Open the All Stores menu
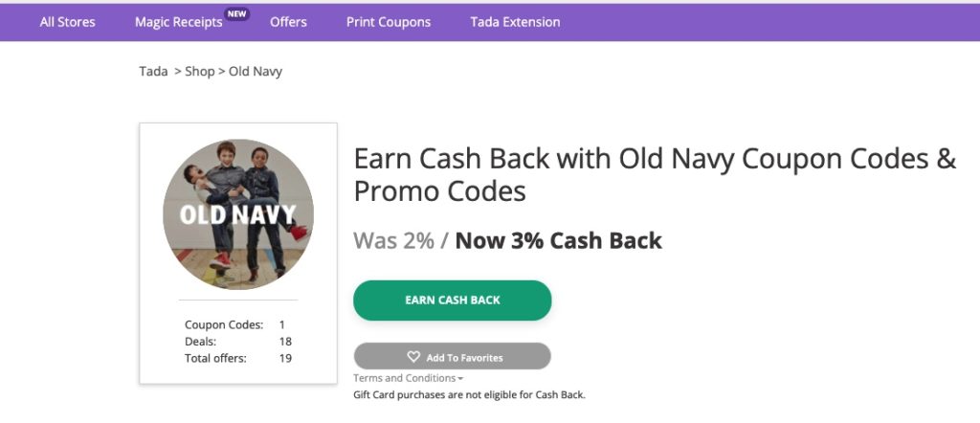The width and height of the screenshot is (980, 423). (67, 22)
